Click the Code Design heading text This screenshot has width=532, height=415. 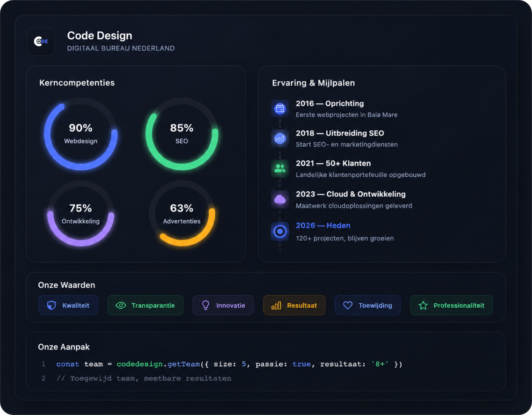[100, 35]
